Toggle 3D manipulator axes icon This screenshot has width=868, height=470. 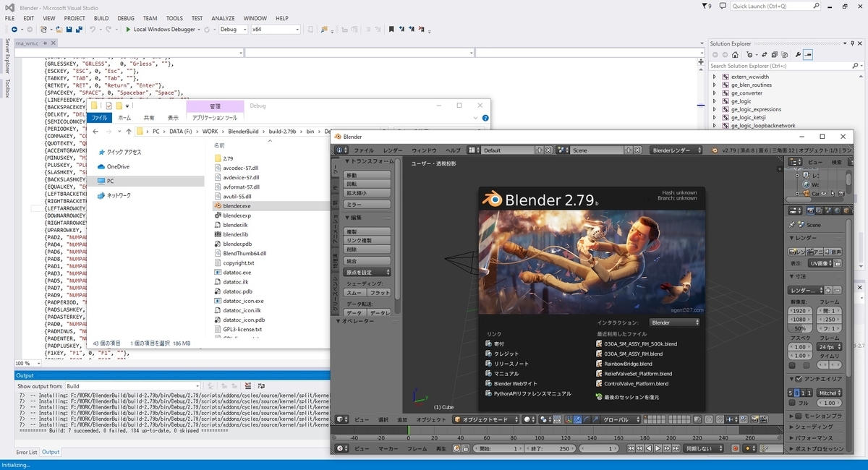point(569,419)
